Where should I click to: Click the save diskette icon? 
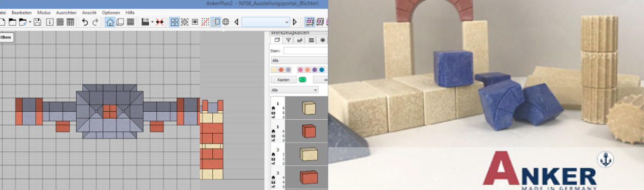tap(38, 22)
